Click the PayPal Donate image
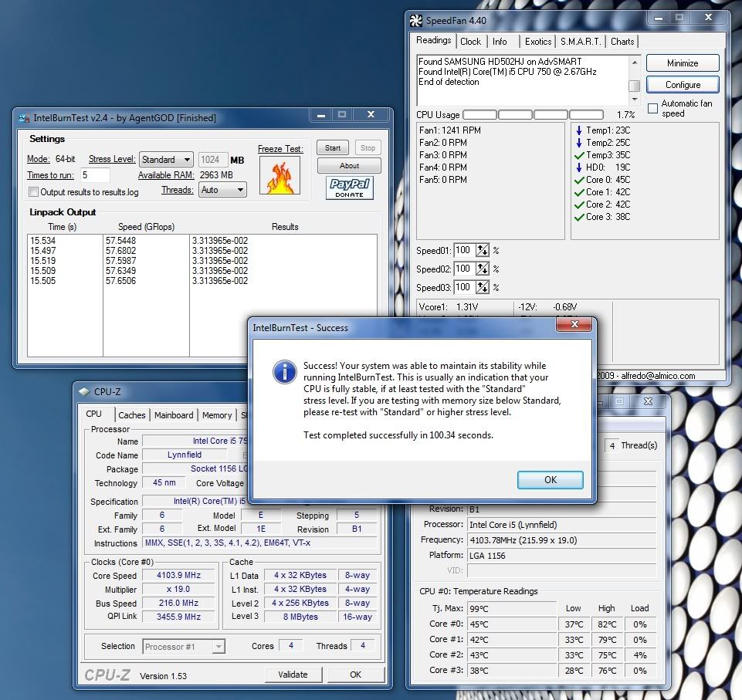Viewport: 742px width, 700px height. coord(349,188)
